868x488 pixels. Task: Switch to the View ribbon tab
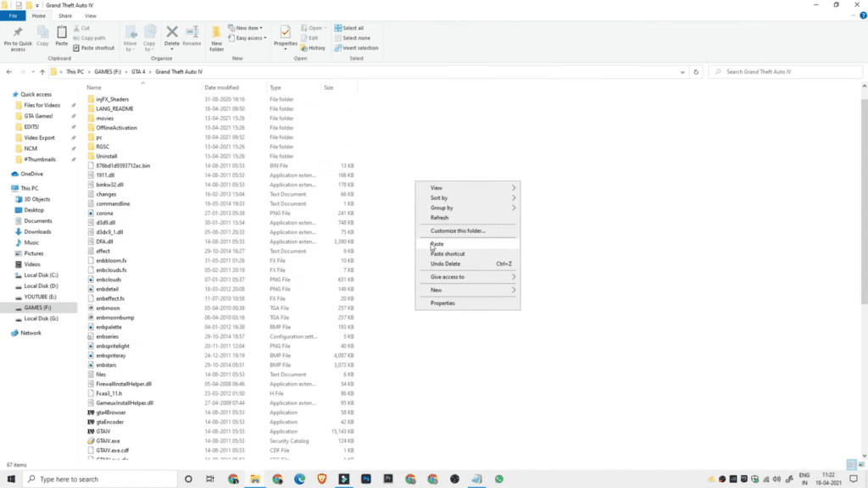[x=91, y=15]
